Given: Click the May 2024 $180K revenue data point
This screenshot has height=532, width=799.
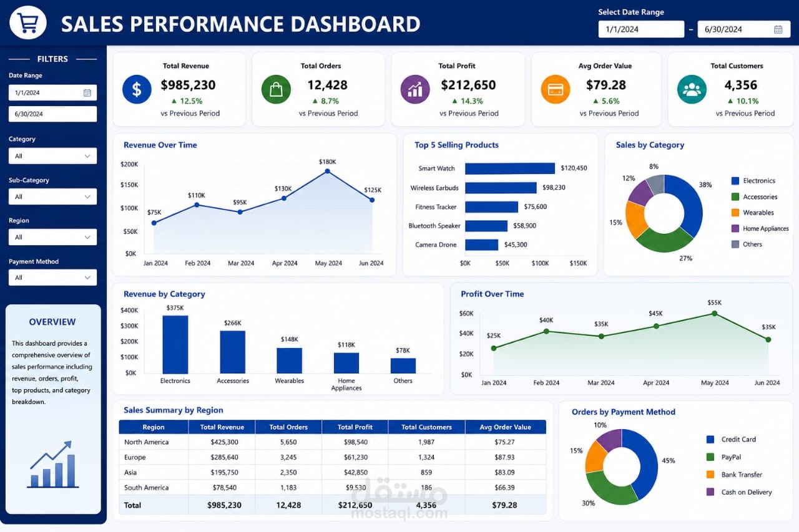Looking at the screenshot, I should [x=328, y=171].
